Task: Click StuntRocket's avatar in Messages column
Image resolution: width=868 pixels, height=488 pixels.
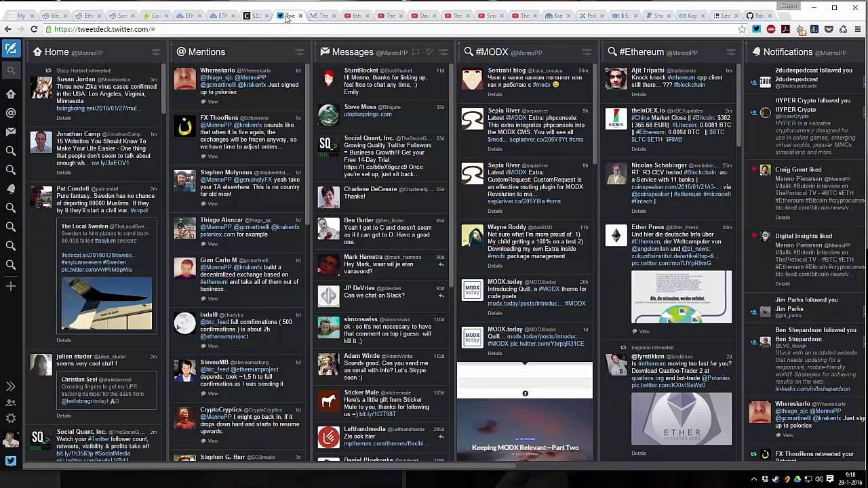Action: (x=328, y=79)
